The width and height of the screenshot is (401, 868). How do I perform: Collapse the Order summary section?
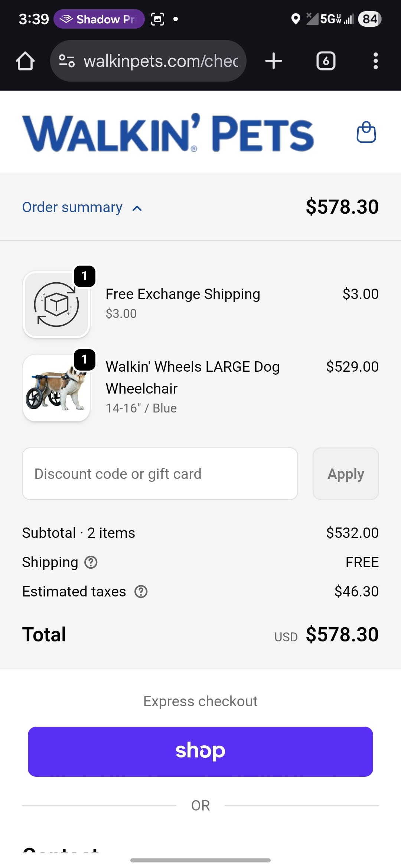(x=72, y=207)
